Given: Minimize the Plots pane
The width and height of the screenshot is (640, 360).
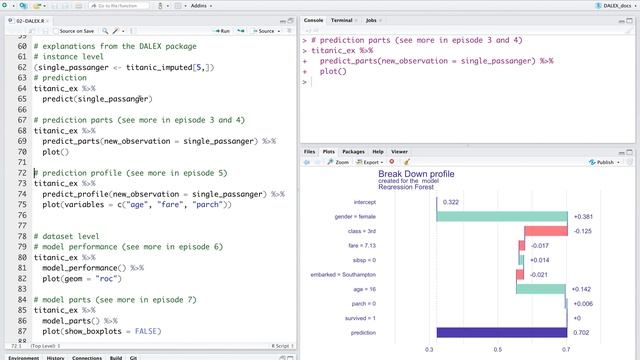Looking at the screenshot, I should click(x=622, y=152).
